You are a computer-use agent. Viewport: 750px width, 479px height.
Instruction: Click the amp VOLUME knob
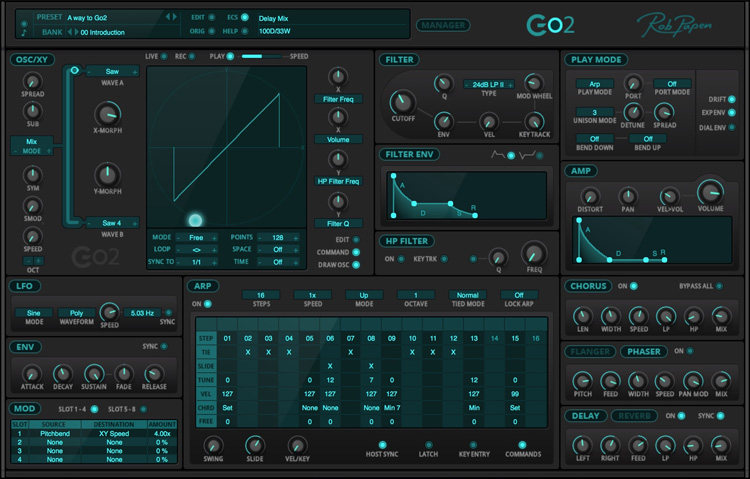pos(710,192)
